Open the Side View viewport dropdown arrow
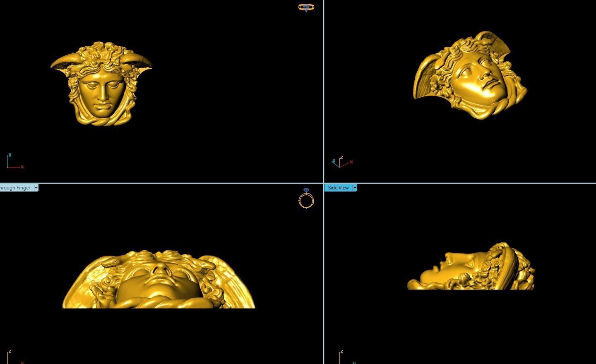 (354, 188)
